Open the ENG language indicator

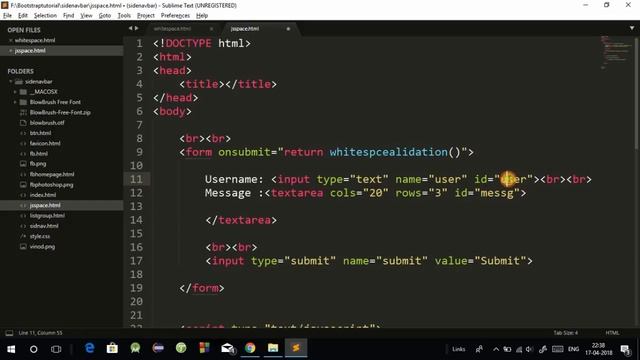tap(573, 349)
